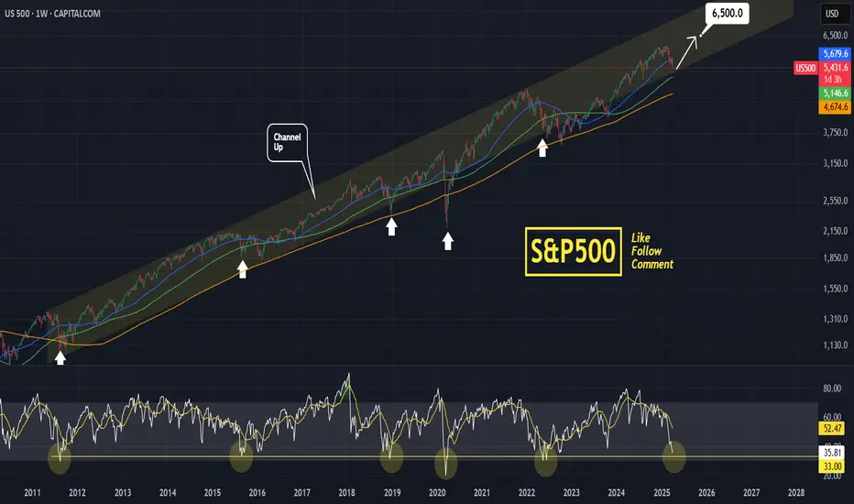
Task: Click the 80.00 RSI axis label
Action: (832, 389)
